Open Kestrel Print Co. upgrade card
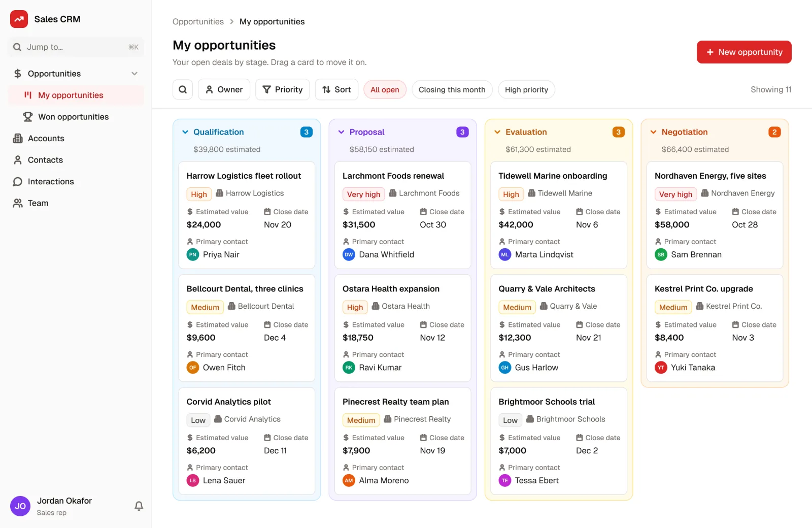Viewport: 812px width, 528px height. click(x=715, y=328)
